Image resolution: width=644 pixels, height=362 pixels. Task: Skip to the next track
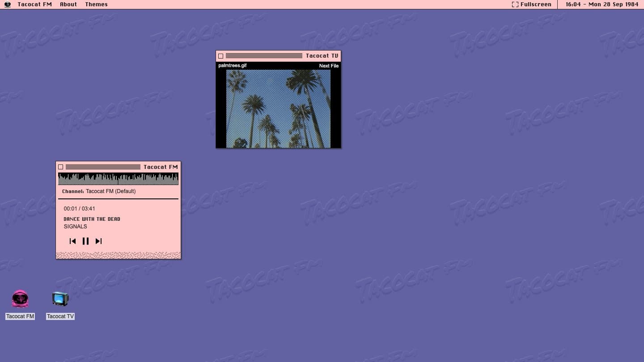tap(99, 241)
